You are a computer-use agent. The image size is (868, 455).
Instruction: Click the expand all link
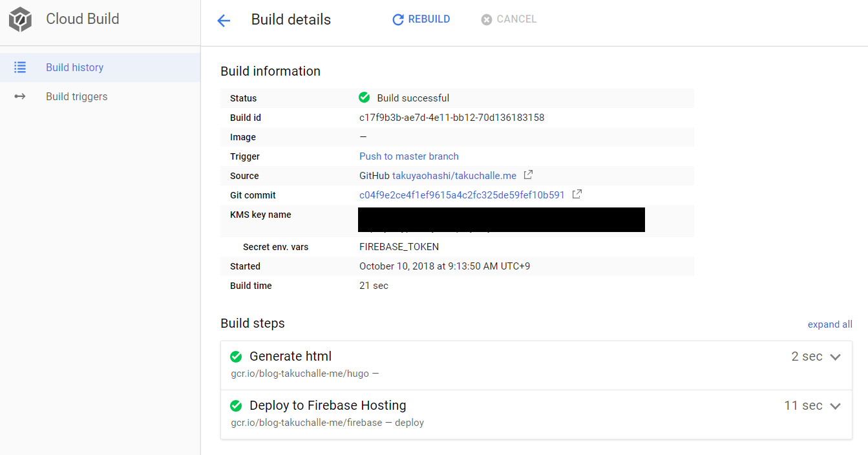click(830, 324)
